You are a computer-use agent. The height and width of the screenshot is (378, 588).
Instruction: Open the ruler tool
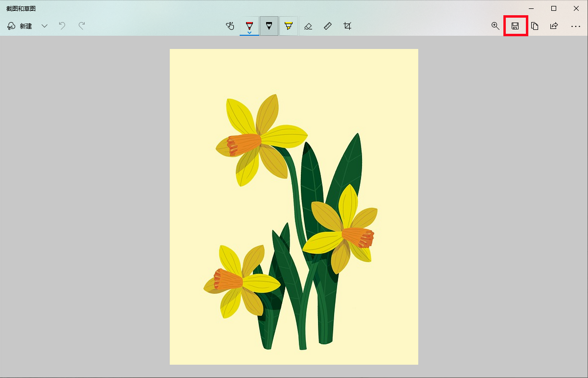pos(328,26)
